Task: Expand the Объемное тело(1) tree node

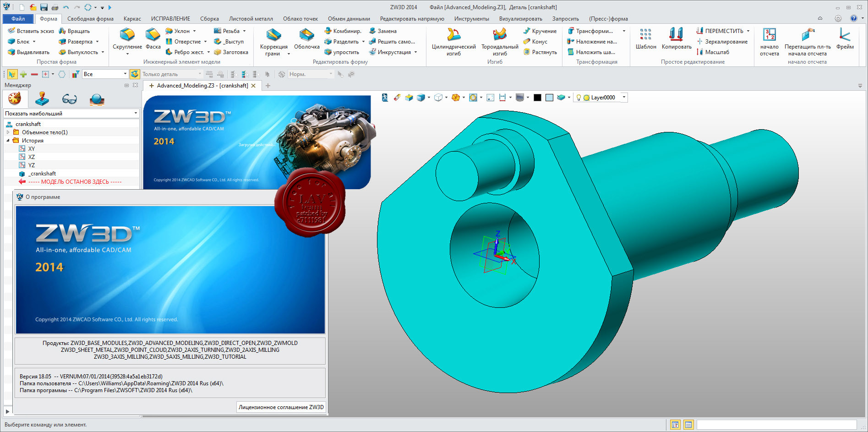Action: click(x=8, y=132)
